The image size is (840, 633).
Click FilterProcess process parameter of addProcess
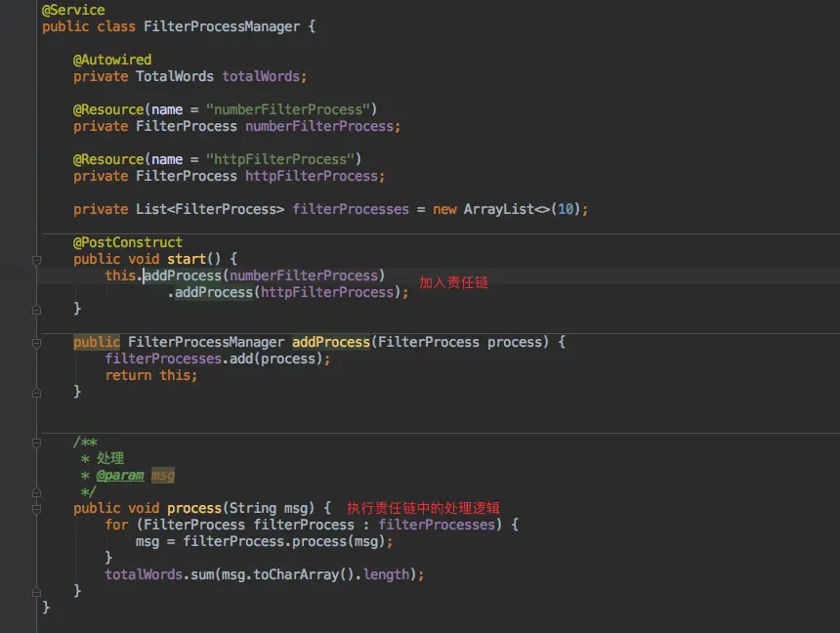coord(460,342)
